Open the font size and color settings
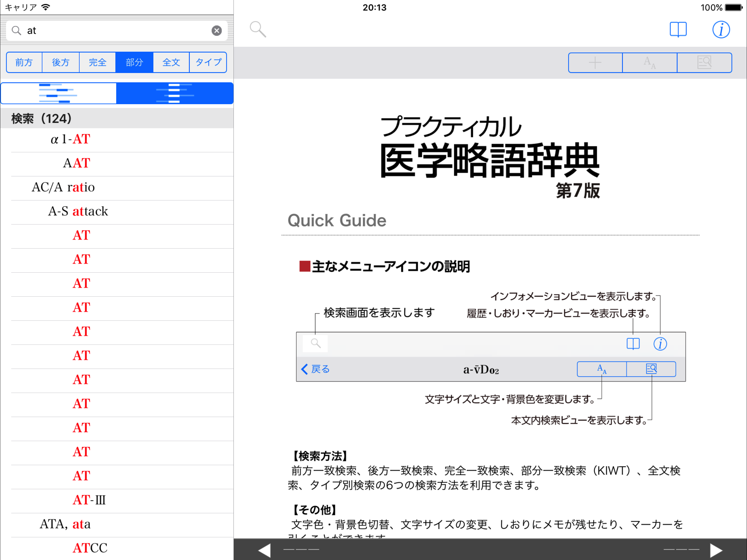Viewport: 747px width, 560px height. click(x=649, y=63)
